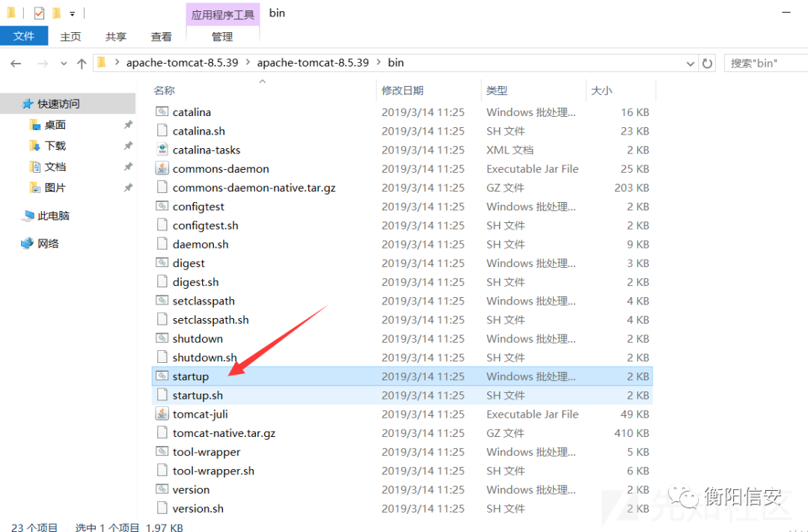This screenshot has width=808, height=532.
Task: Click the tomcat-native.tar.gz file icon
Action: click(162, 432)
